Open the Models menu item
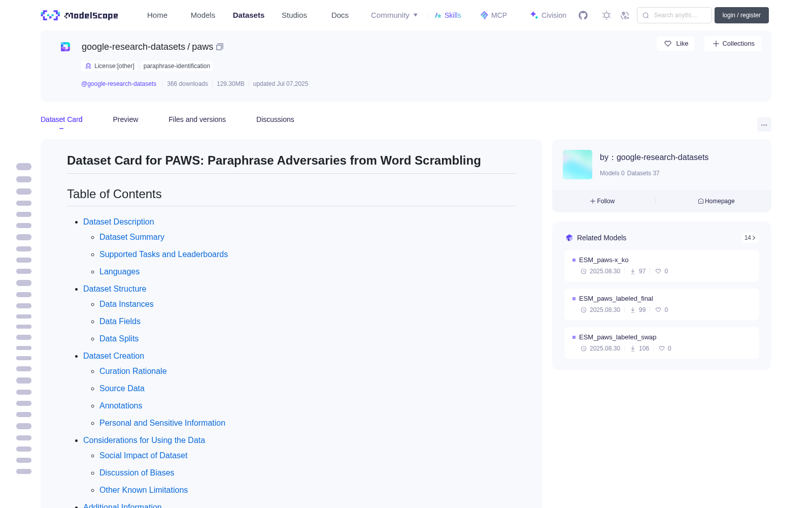 pos(203,15)
